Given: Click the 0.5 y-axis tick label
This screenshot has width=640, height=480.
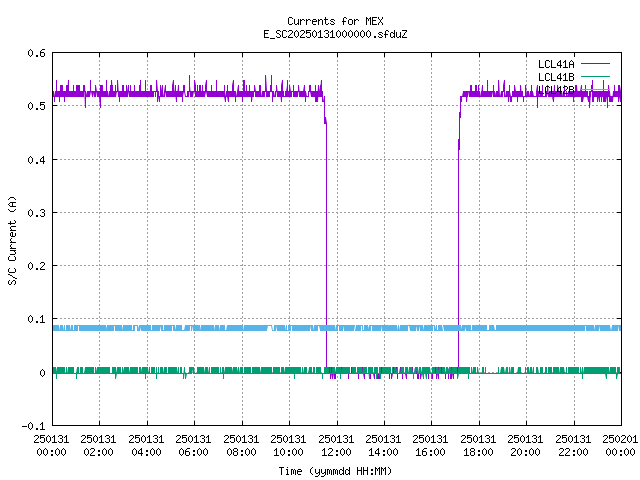Looking at the screenshot, I should pos(36,106).
